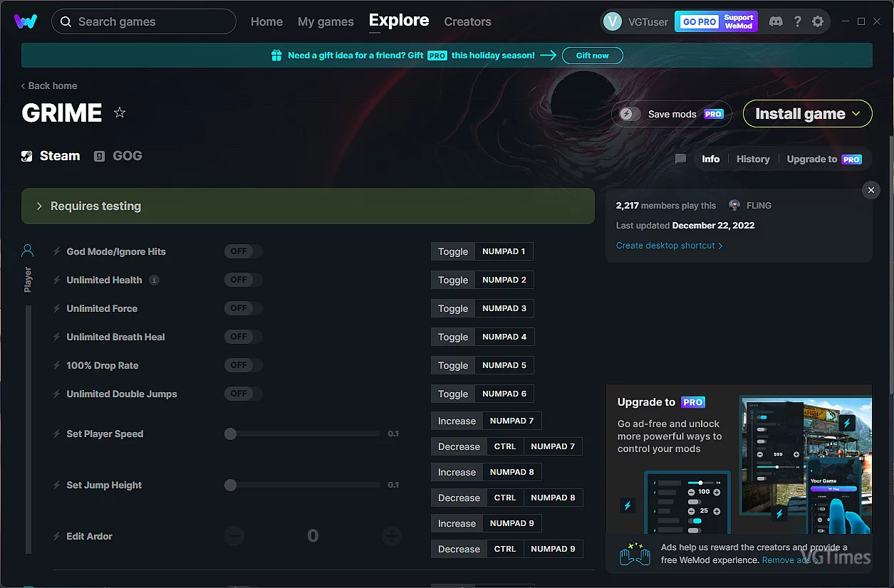This screenshot has width=894, height=588.
Task: Click the Set Jump Height slider handle
Action: (230, 485)
